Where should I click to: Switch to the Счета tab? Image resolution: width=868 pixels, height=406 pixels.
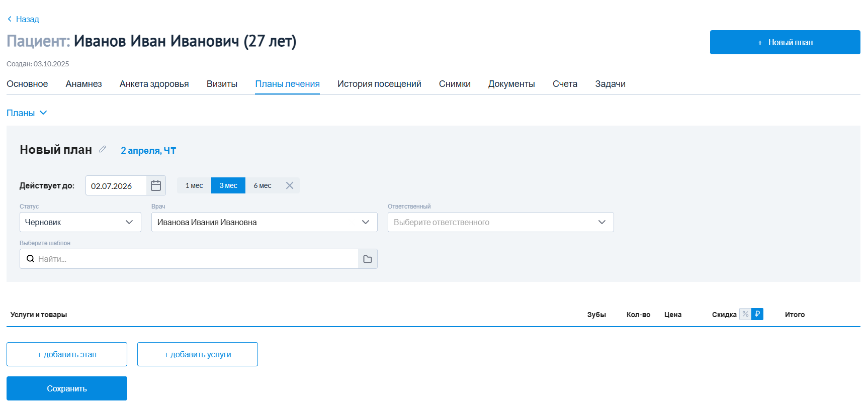[x=565, y=84]
